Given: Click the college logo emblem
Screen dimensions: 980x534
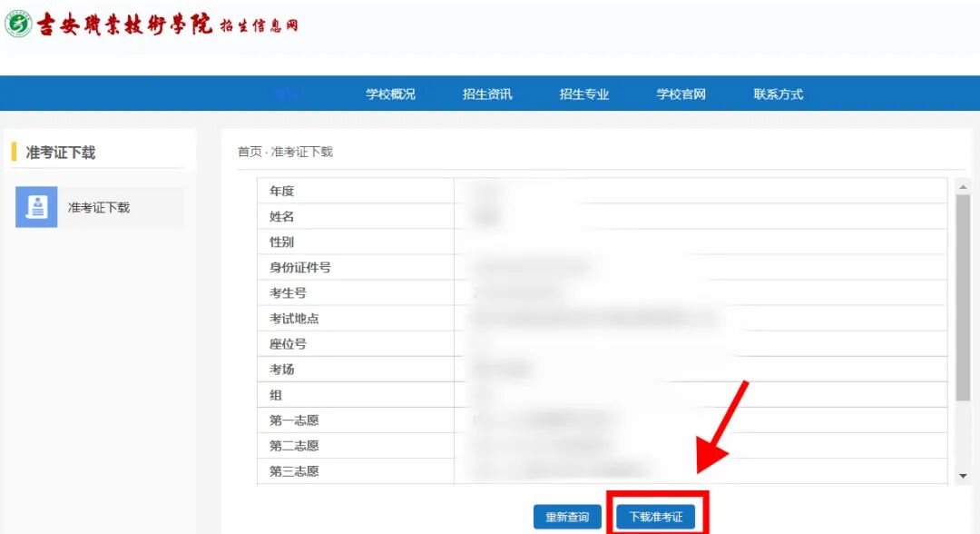Looking at the screenshot, I should pyautogui.click(x=17, y=24).
